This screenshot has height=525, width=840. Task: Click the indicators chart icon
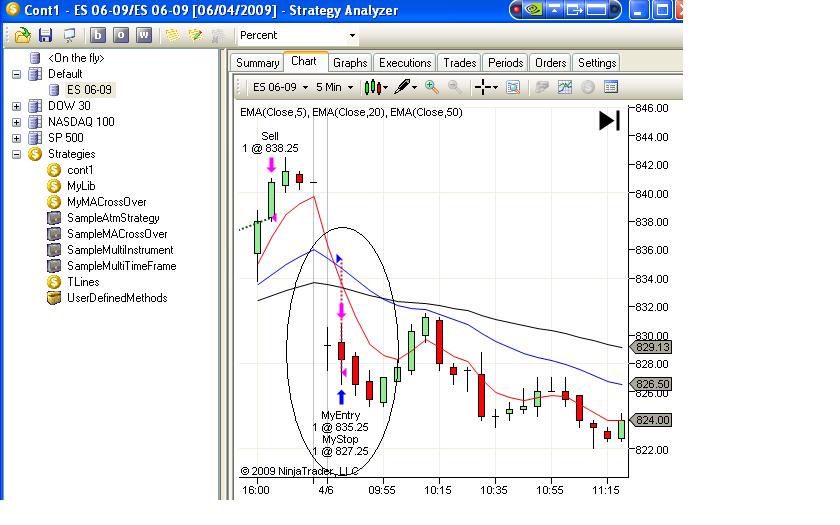click(x=565, y=87)
